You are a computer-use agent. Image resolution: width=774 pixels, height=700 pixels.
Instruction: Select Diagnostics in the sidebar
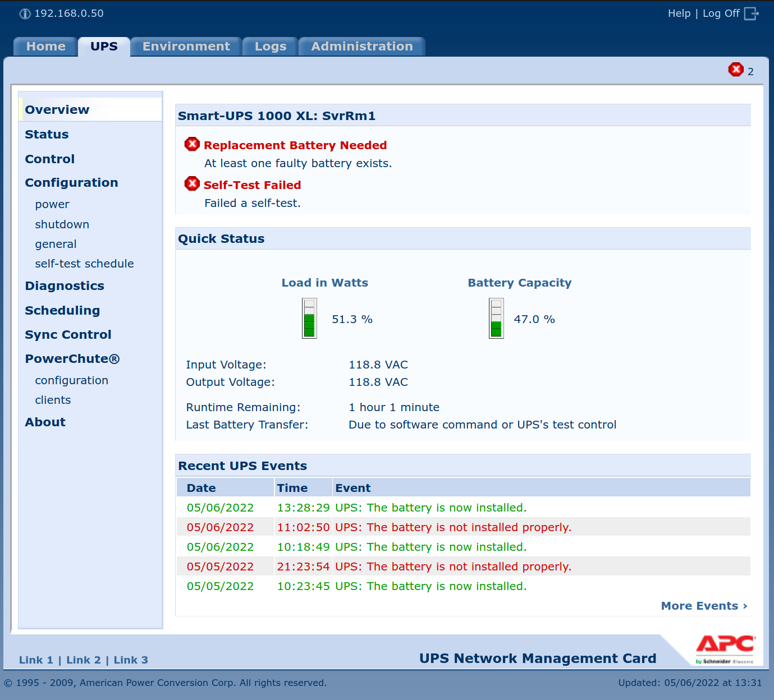coord(65,286)
